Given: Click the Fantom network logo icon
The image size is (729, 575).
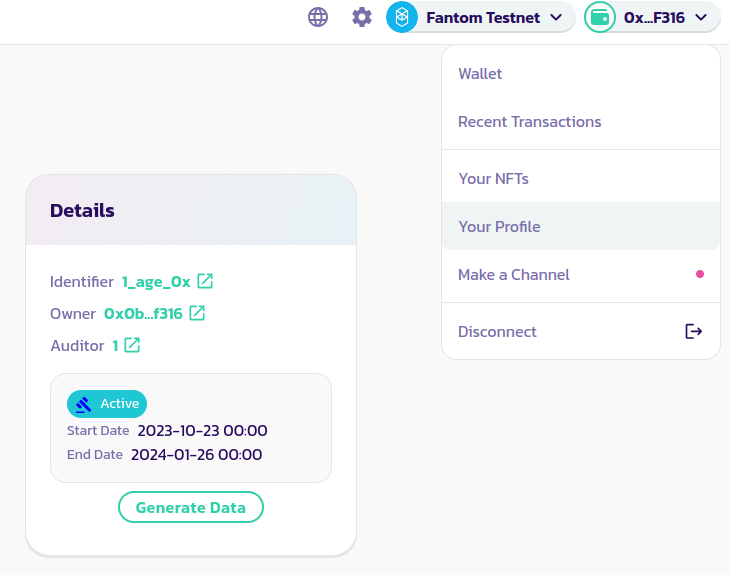Looking at the screenshot, I should (x=402, y=17).
